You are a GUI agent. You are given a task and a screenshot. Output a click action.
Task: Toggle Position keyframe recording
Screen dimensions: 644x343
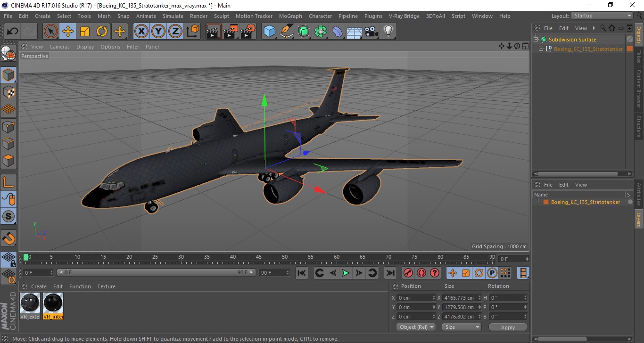tap(453, 273)
